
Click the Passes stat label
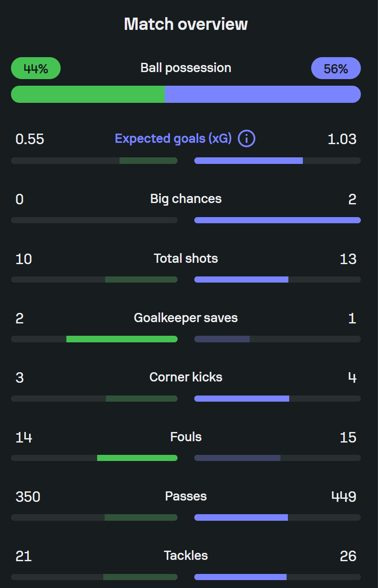click(186, 496)
